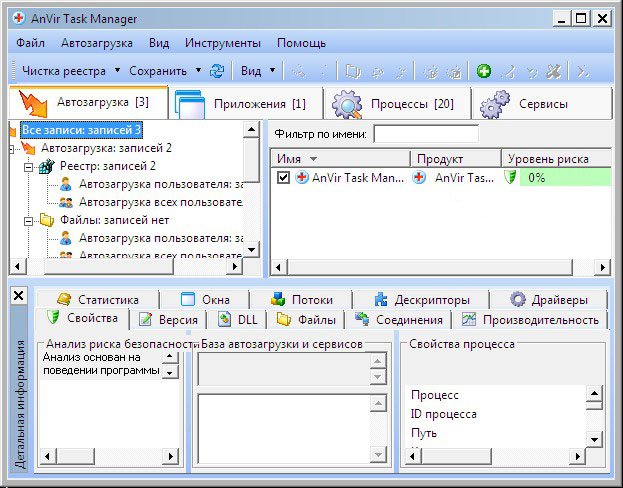Click the Уровень риска column header
The width and height of the screenshot is (623, 488).
pyautogui.click(x=556, y=159)
